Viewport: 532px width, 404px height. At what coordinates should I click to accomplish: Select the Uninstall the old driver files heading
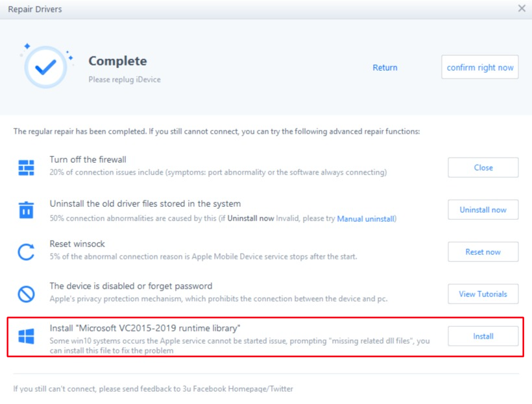[145, 204]
